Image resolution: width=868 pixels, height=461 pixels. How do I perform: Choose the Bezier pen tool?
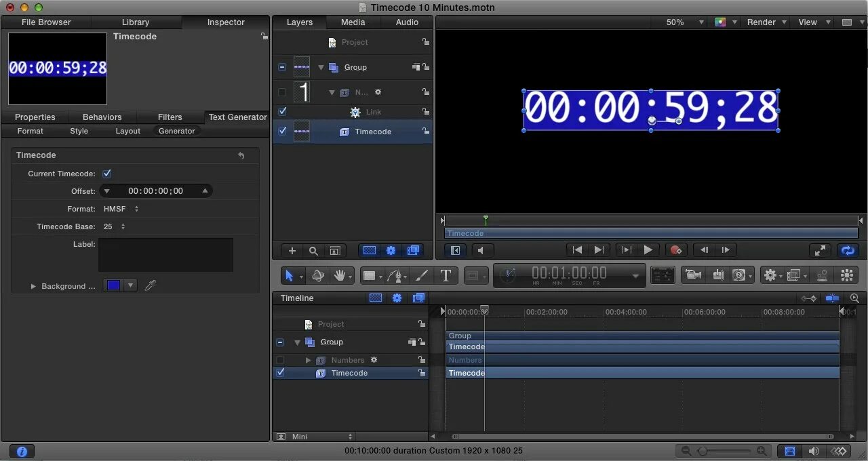[x=395, y=275]
